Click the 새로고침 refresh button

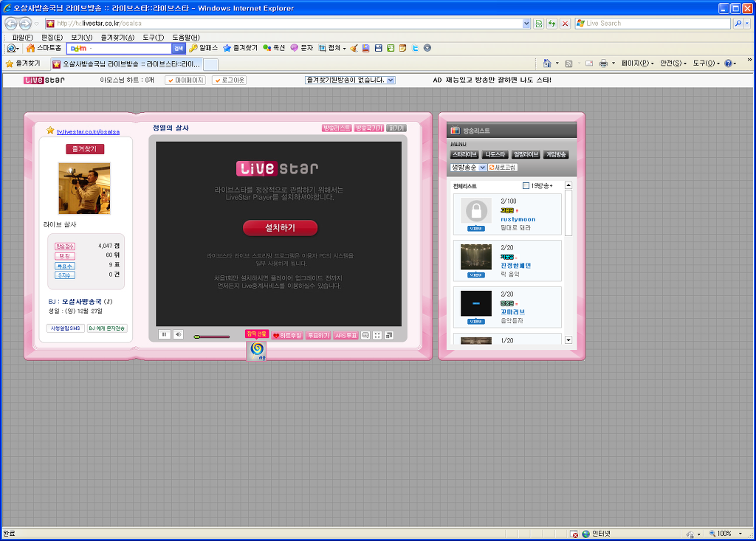tap(503, 168)
